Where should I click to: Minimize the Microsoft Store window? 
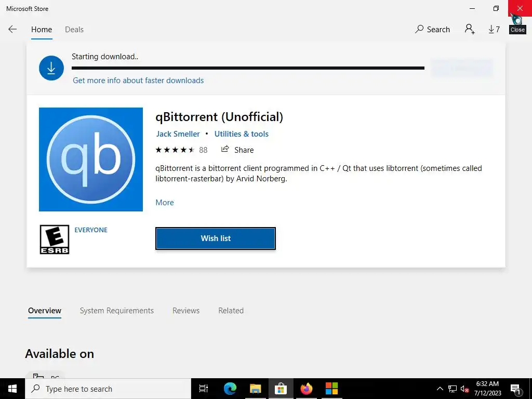pyautogui.click(x=472, y=8)
